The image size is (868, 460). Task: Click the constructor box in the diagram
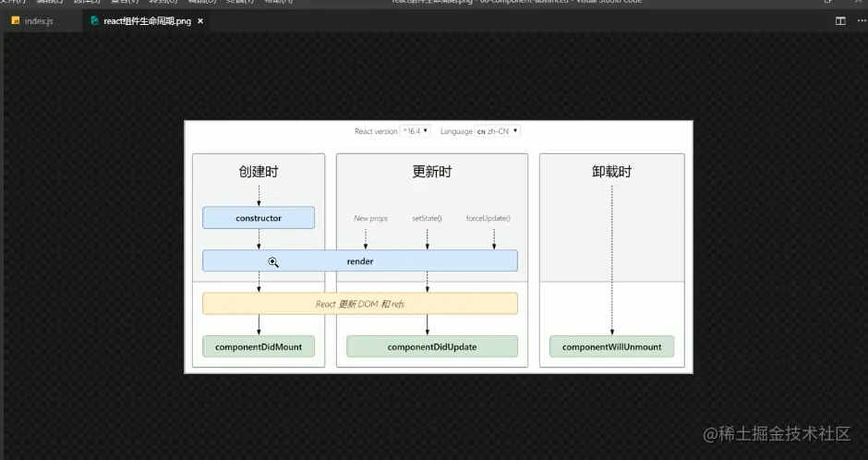tap(259, 218)
